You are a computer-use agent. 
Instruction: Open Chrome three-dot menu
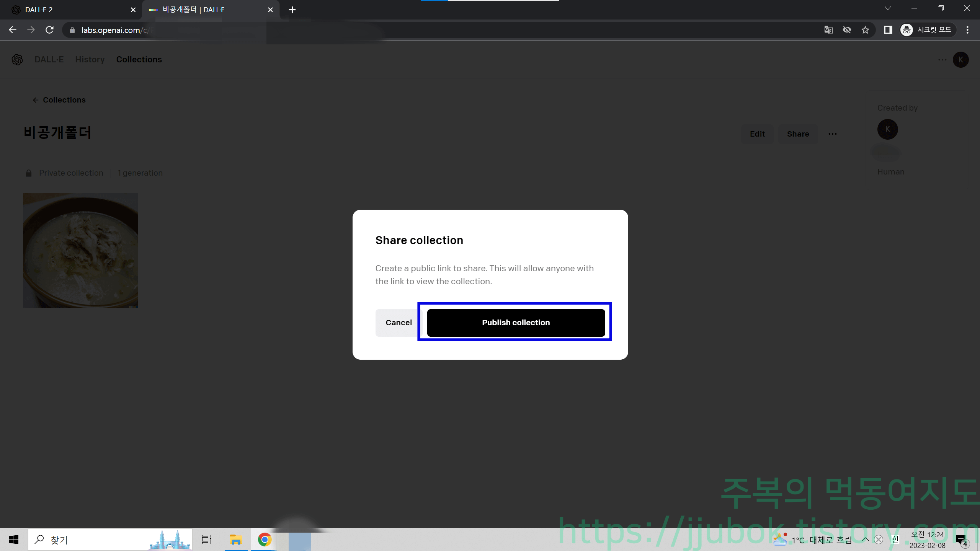point(967,30)
